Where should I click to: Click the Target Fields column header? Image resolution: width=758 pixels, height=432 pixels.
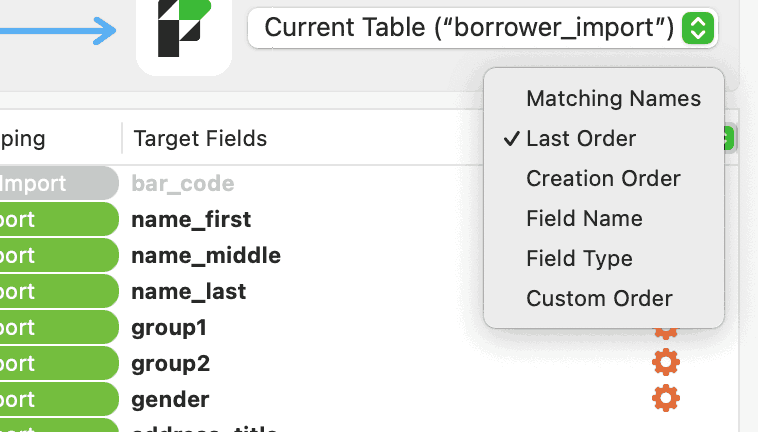point(200,138)
